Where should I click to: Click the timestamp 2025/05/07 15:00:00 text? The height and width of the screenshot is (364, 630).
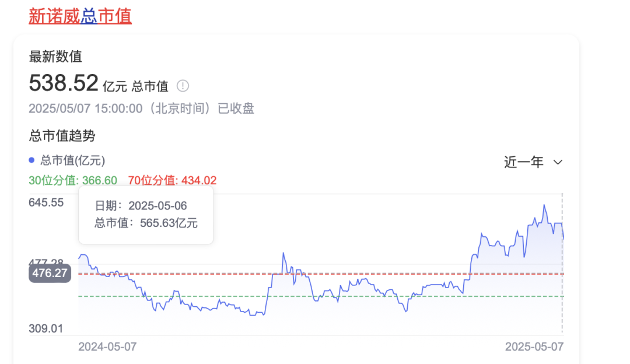point(86,108)
